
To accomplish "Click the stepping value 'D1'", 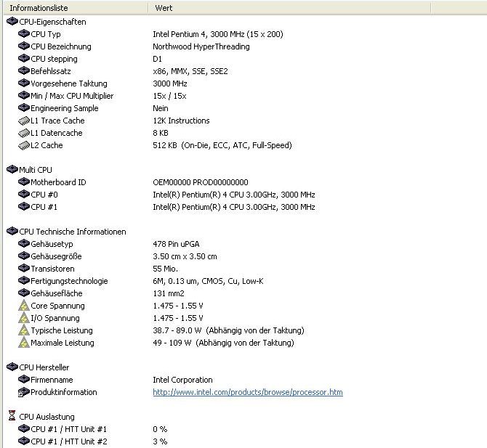I will pyautogui.click(x=158, y=59).
